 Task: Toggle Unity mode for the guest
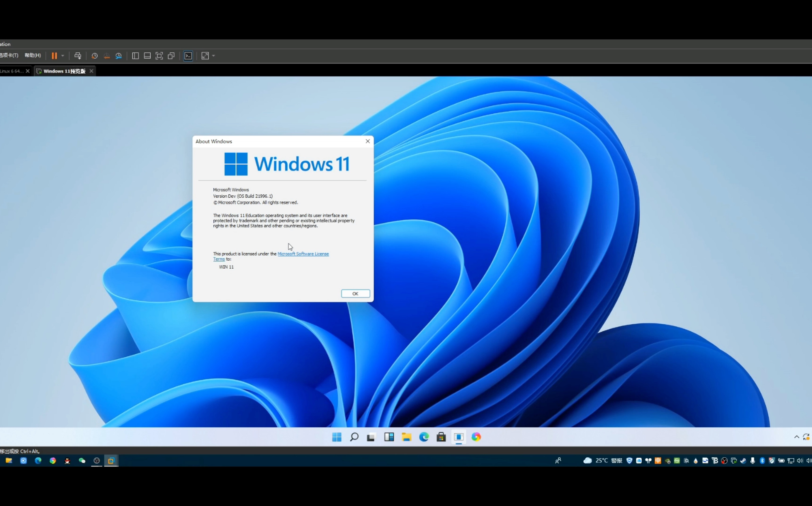pos(171,56)
